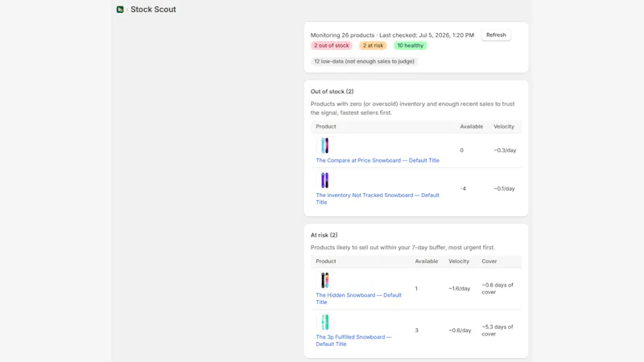Click the Hidden Snowboard available value 1

tap(416, 289)
